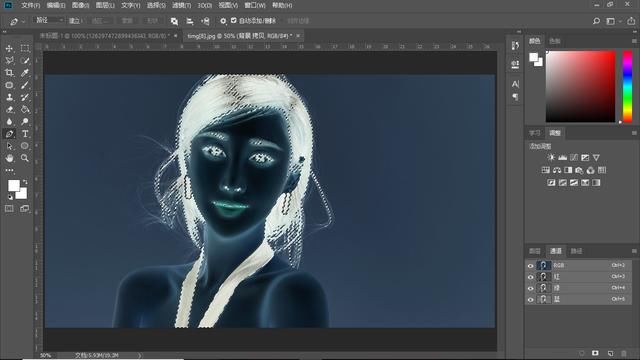Select the Horizontal Type tool
This screenshot has height=360, width=640.
25,134
